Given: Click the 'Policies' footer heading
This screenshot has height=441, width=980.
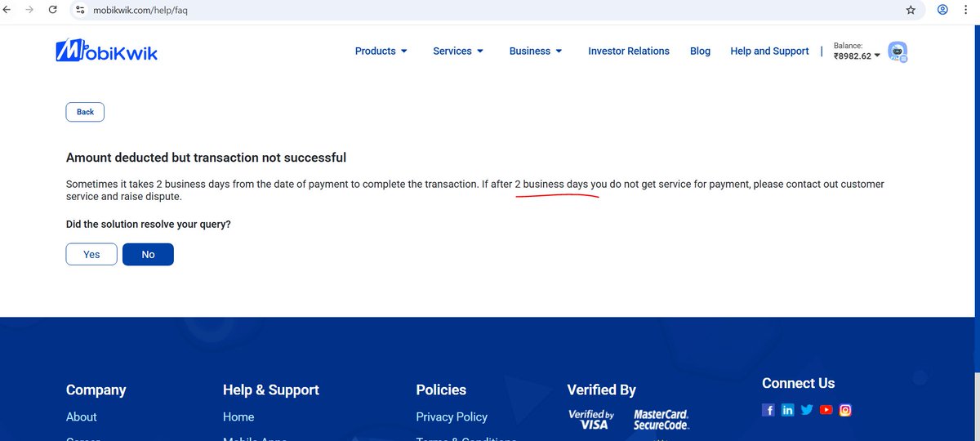Looking at the screenshot, I should [441, 390].
